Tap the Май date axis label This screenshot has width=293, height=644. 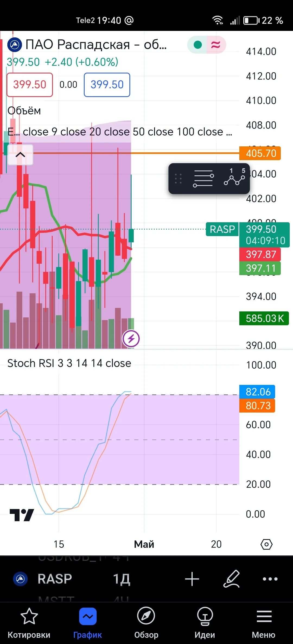144,544
